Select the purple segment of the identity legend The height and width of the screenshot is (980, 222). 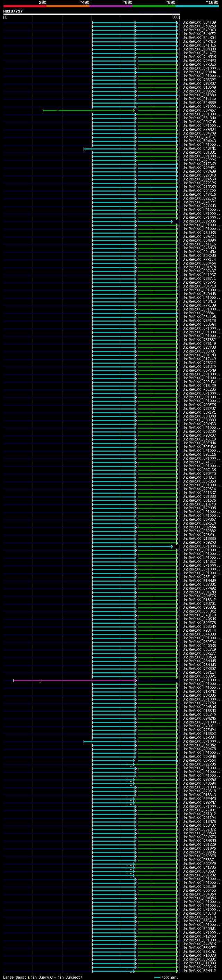pos(111,6)
